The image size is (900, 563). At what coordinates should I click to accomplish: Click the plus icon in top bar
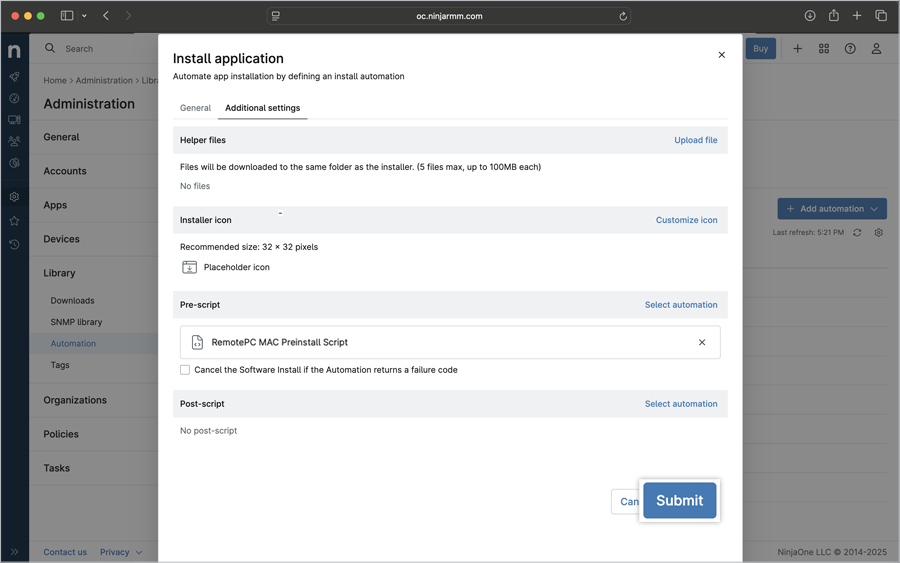coord(797,49)
